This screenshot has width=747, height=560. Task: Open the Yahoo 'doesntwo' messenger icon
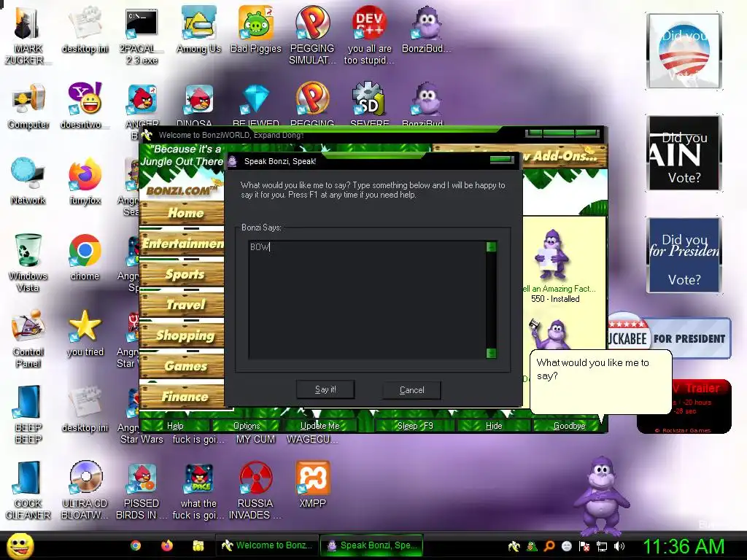[x=85, y=106]
